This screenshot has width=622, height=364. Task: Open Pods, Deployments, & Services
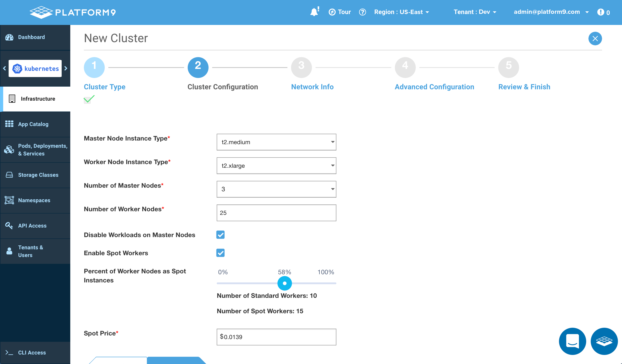point(35,150)
